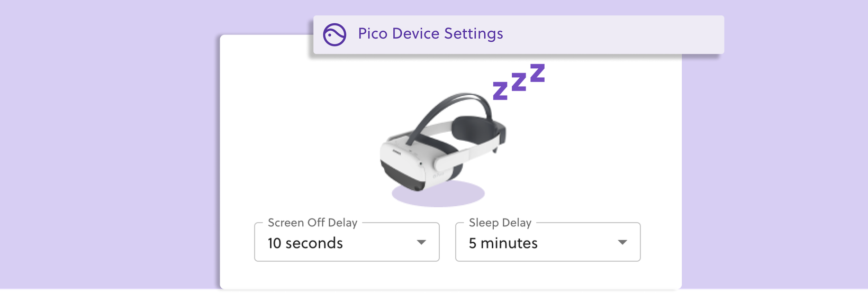
Task: Expand the Screen Off Delay dropdown arrow
Action: click(x=421, y=242)
